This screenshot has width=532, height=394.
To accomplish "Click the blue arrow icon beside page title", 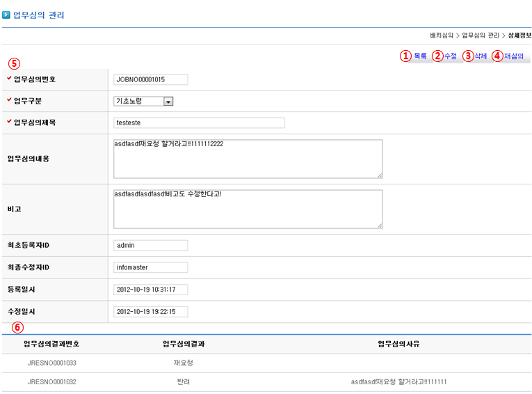I will 6,14.
